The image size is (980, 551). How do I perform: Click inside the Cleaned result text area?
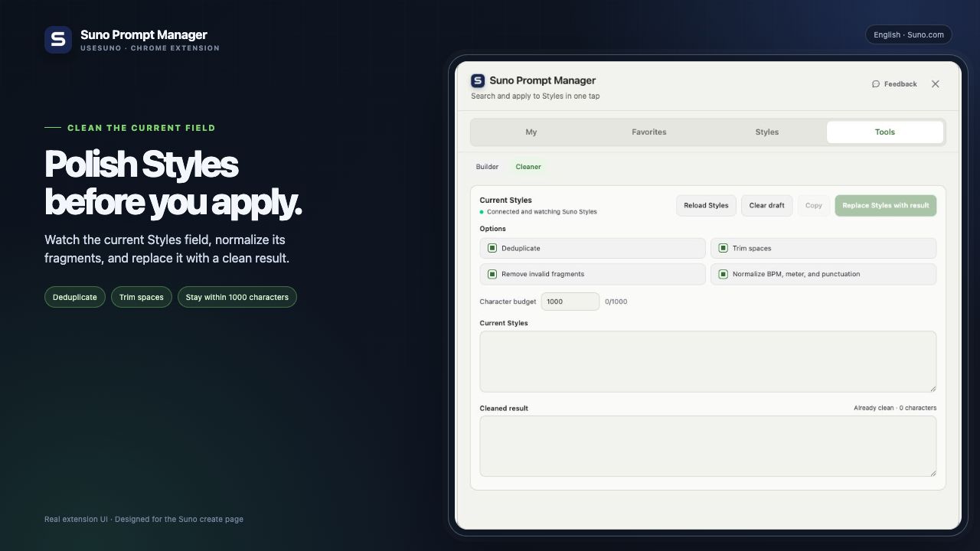click(x=708, y=446)
